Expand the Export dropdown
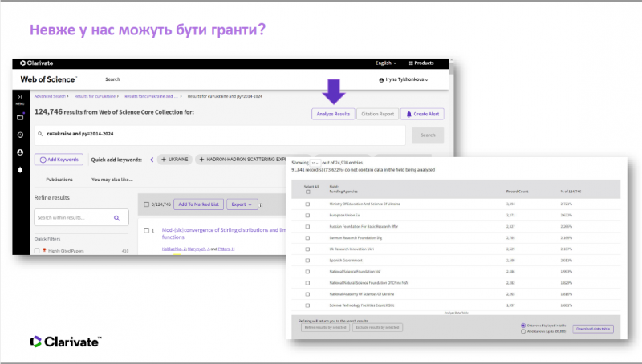 pyautogui.click(x=242, y=204)
